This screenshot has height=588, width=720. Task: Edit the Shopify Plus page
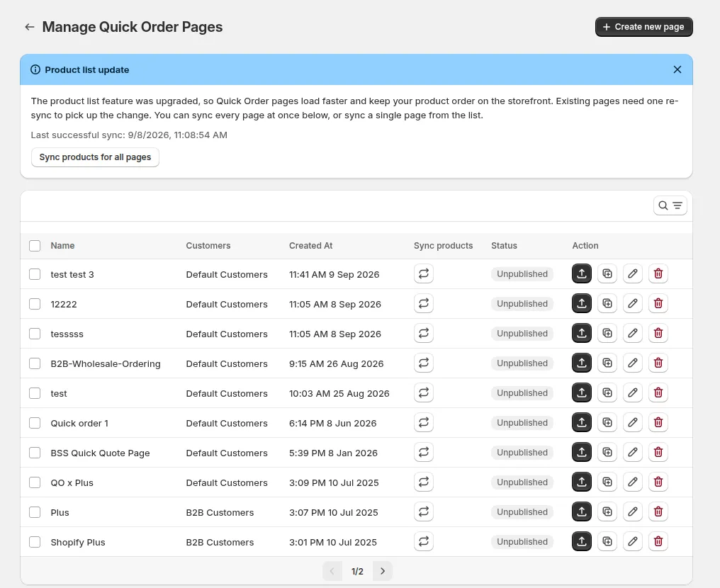(x=632, y=542)
